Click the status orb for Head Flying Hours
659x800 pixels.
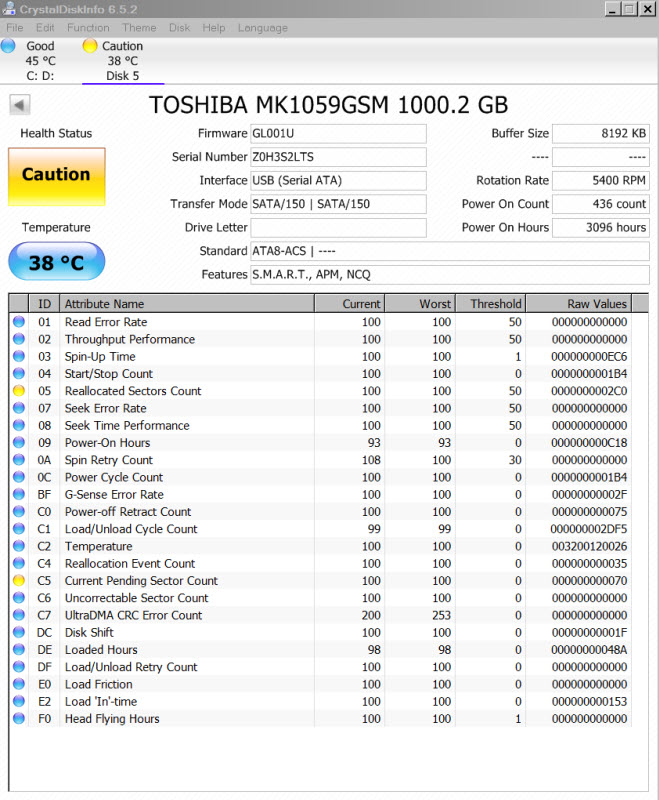[19, 718]
